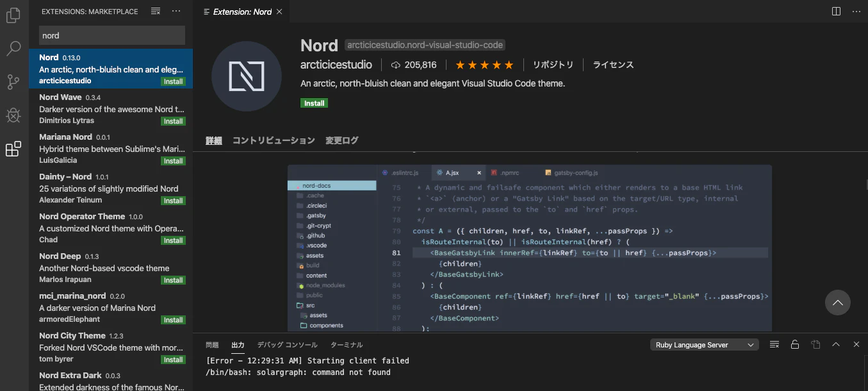Screen dimensions: 868x391
Task: Clear extensions search results icon
Action: pyautogui.click(x=156, y=12)
